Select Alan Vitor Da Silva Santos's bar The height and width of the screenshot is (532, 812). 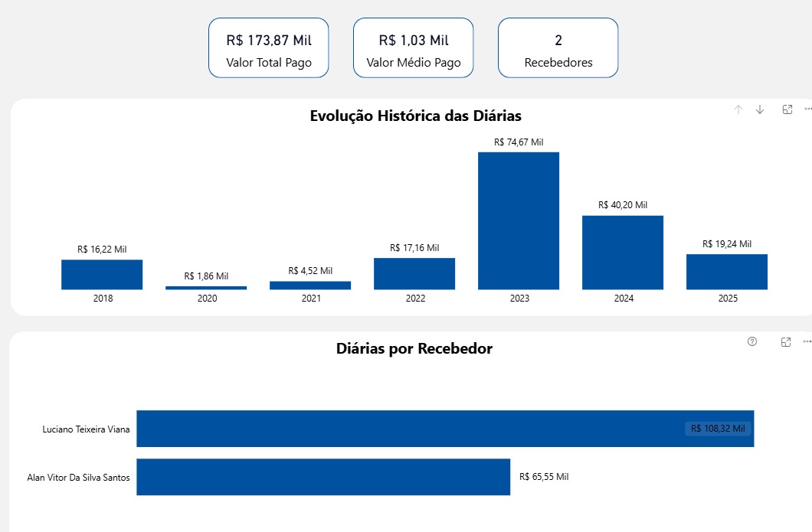[x=323, y=477]
